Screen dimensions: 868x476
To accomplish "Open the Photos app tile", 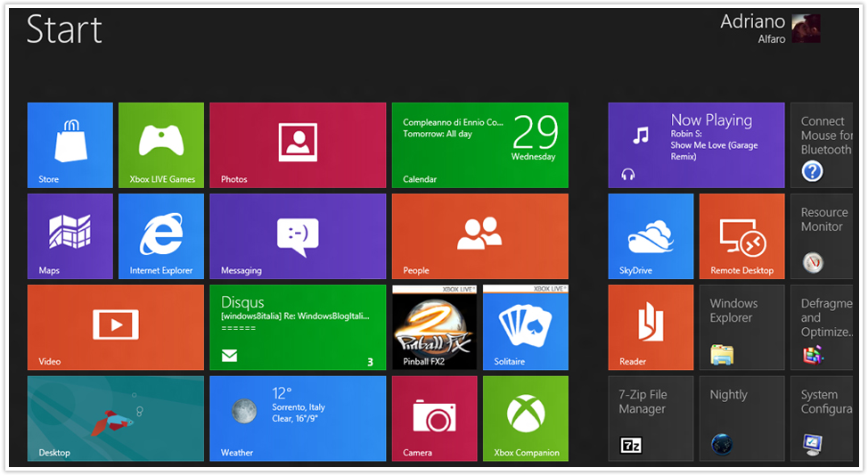I will click(298, 144).
